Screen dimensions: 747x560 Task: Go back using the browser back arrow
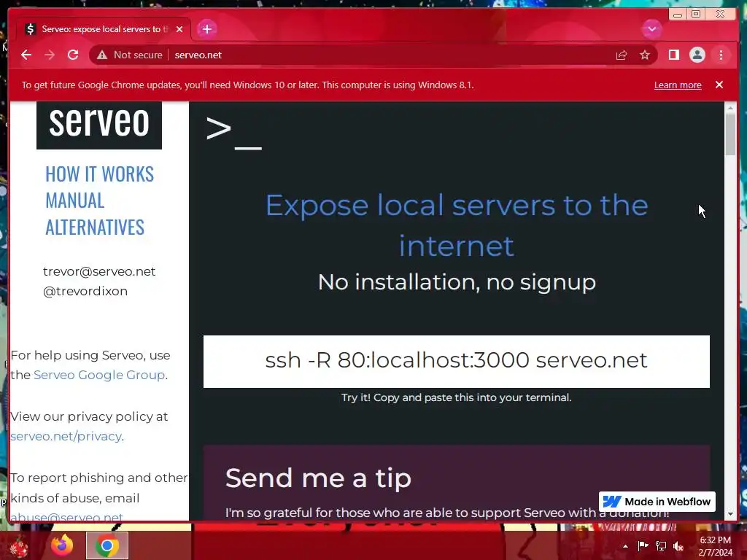click(26, 55)
